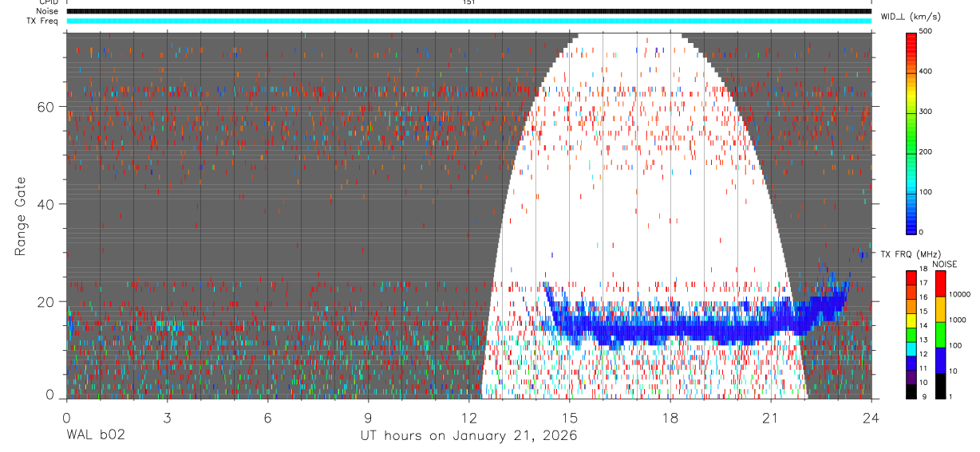Click the 6 hour tick label
This screenshot has height=452, width=980.
click(267, 419)
